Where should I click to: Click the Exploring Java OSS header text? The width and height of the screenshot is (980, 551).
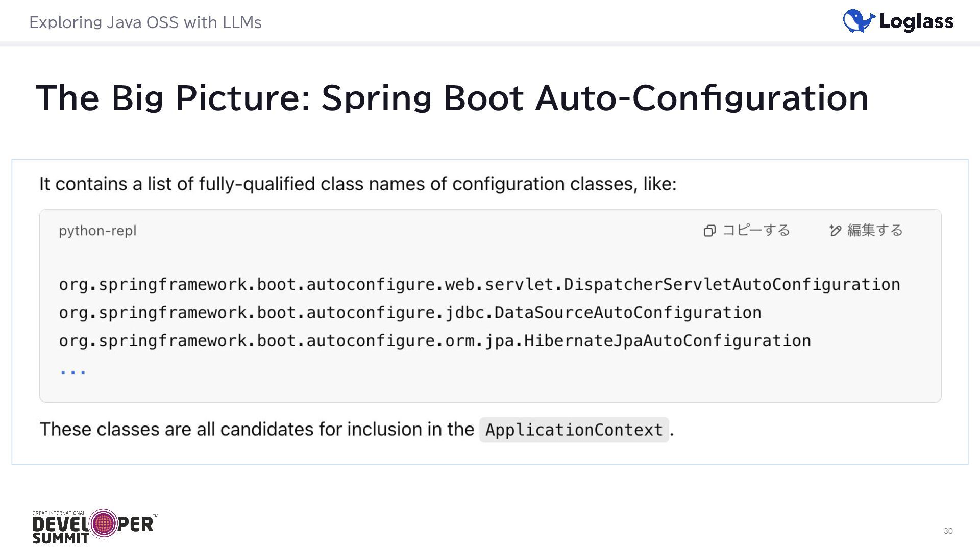coord(145,22)
